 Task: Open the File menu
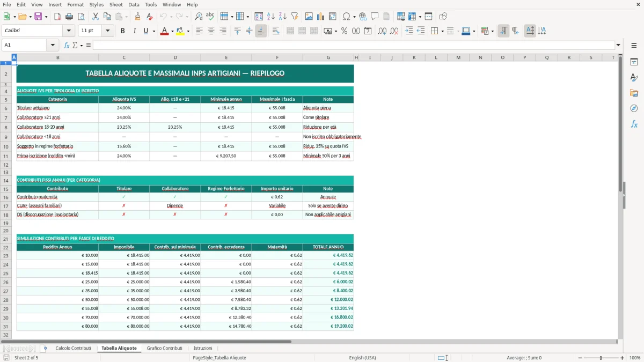click(x=7, y=4)
